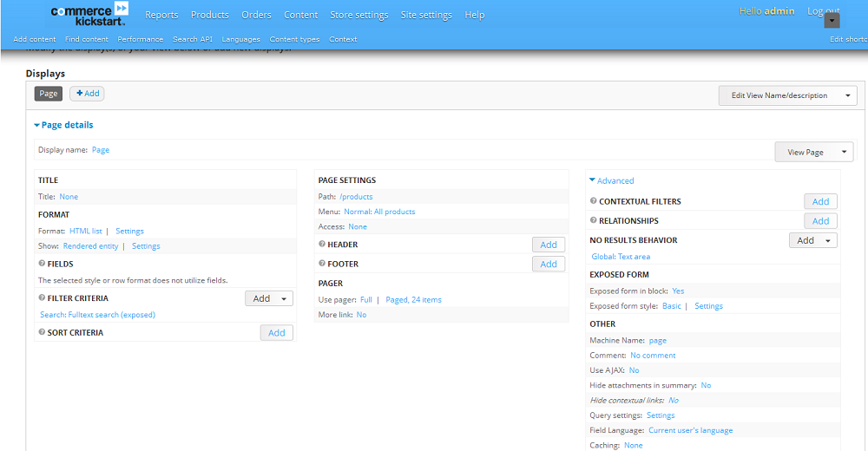Edit the /products path
868x451 pixels.
click(356, 197)
